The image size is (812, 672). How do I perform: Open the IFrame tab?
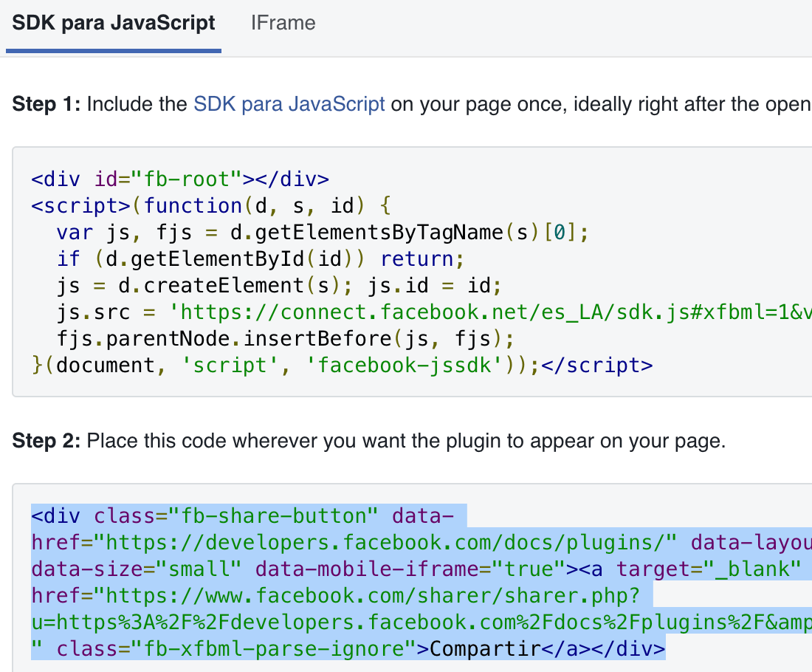[283, 24]
